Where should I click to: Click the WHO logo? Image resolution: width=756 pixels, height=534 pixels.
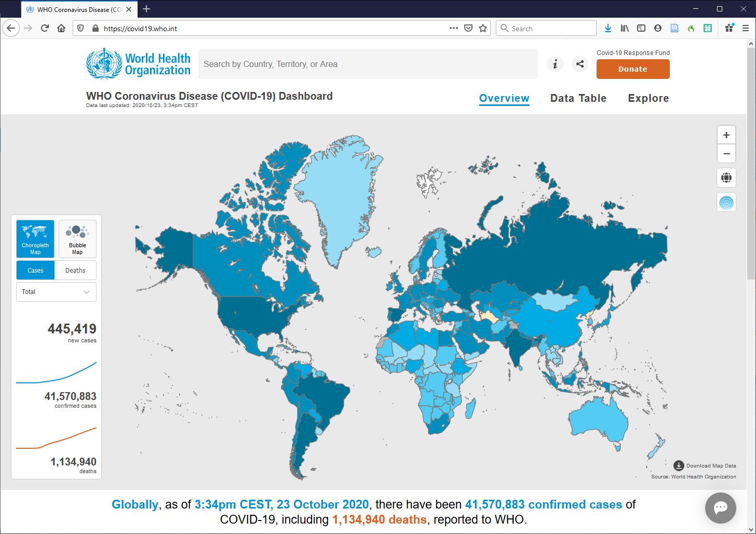[139, 64]
